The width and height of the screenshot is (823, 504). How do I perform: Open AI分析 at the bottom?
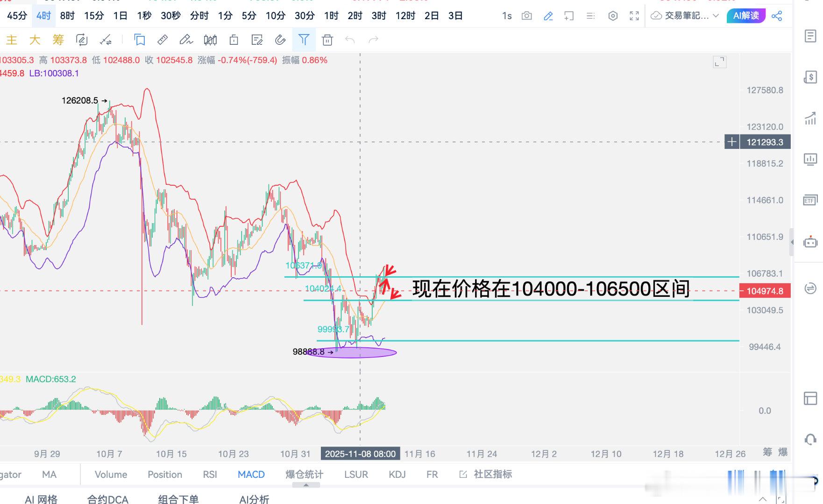click(x=254, y=499)
